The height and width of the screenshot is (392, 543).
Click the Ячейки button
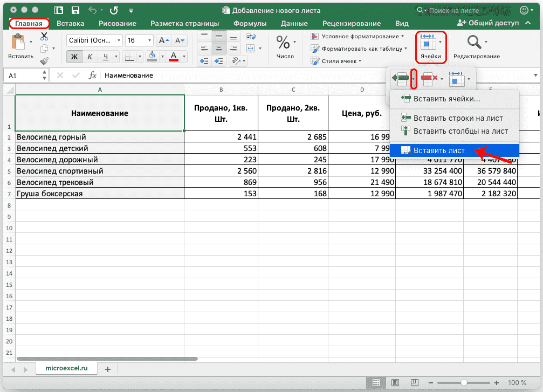430,46
